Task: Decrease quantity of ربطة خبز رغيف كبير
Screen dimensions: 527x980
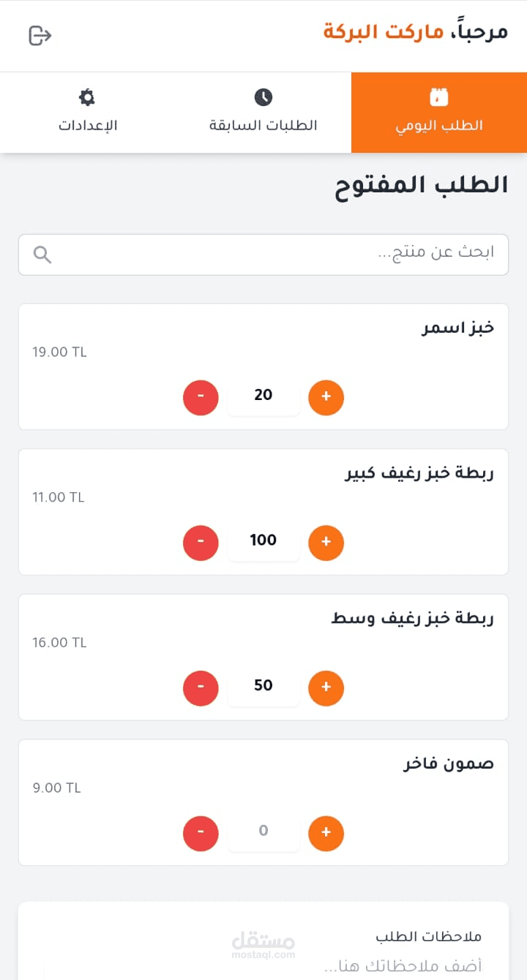Action: pyautogui.click(x=201, y=543)
